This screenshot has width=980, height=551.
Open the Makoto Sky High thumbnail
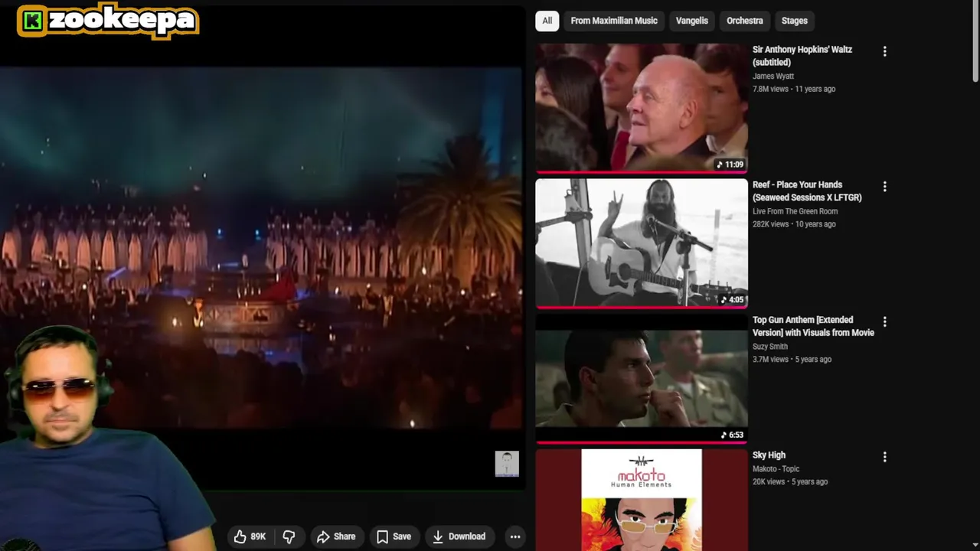(x=642, y=500)
